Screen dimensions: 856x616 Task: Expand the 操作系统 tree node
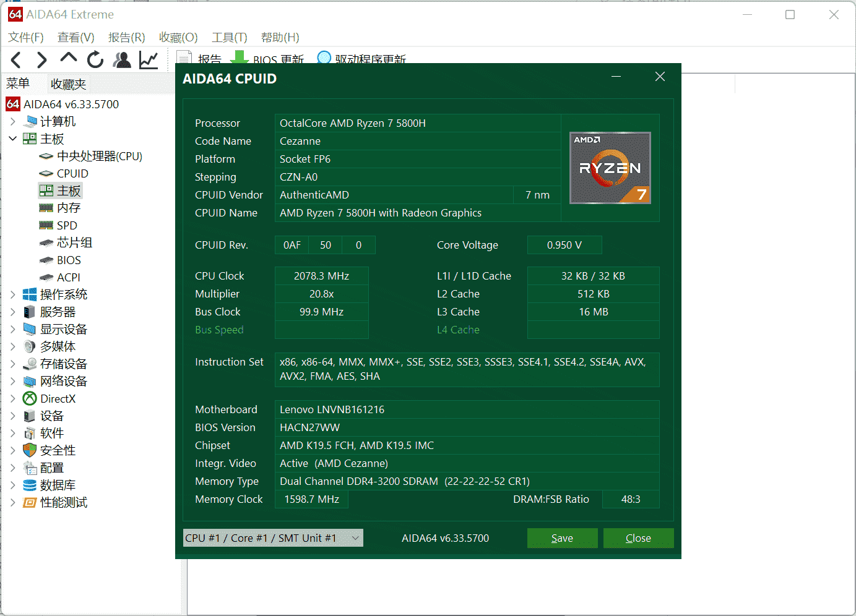point(12,294)
